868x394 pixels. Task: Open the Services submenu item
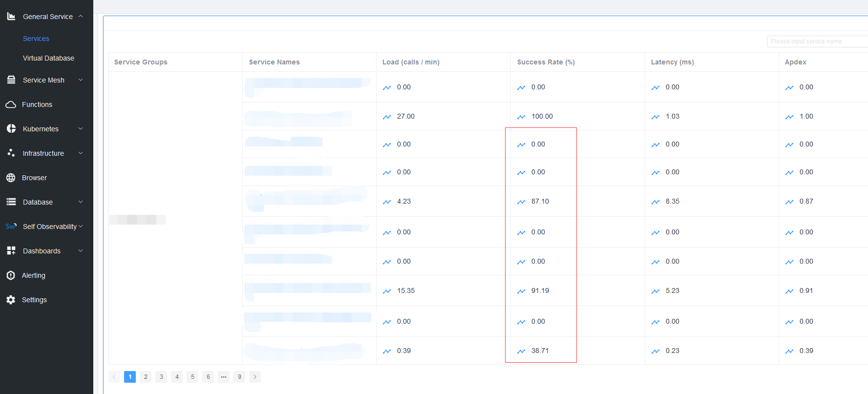(36, 39)
